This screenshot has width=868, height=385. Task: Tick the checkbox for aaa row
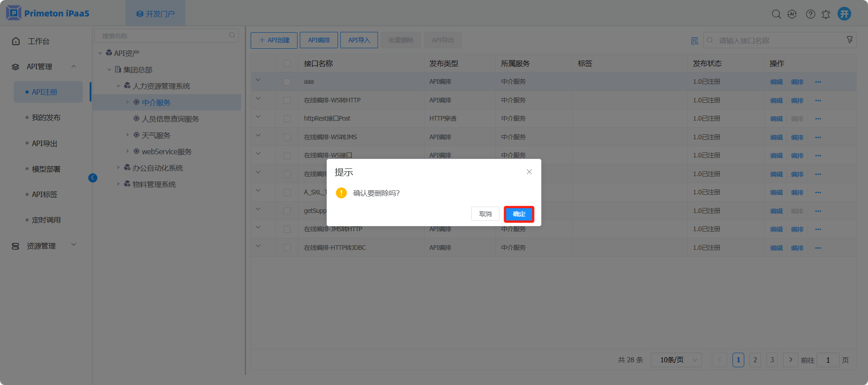[287, 82]
